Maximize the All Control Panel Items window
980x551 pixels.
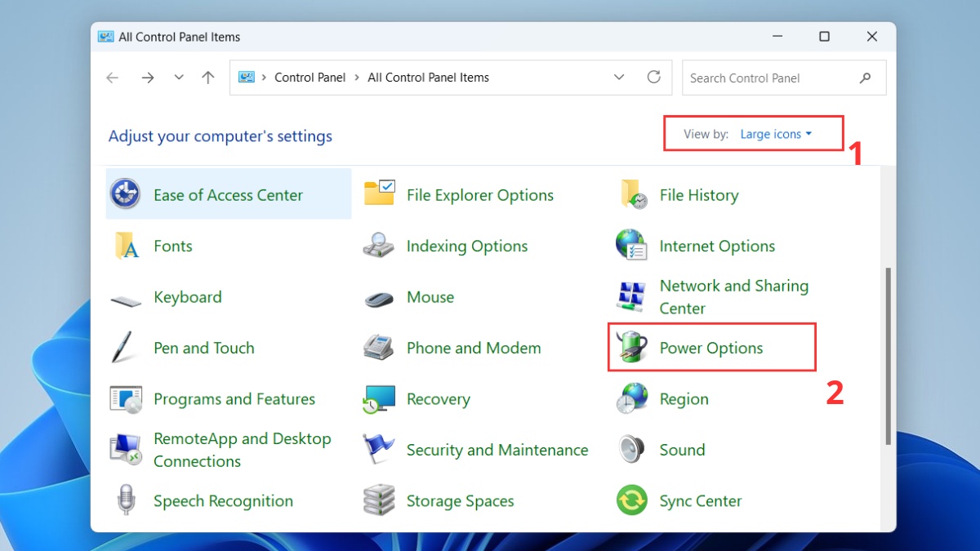(x=824, y=37)
